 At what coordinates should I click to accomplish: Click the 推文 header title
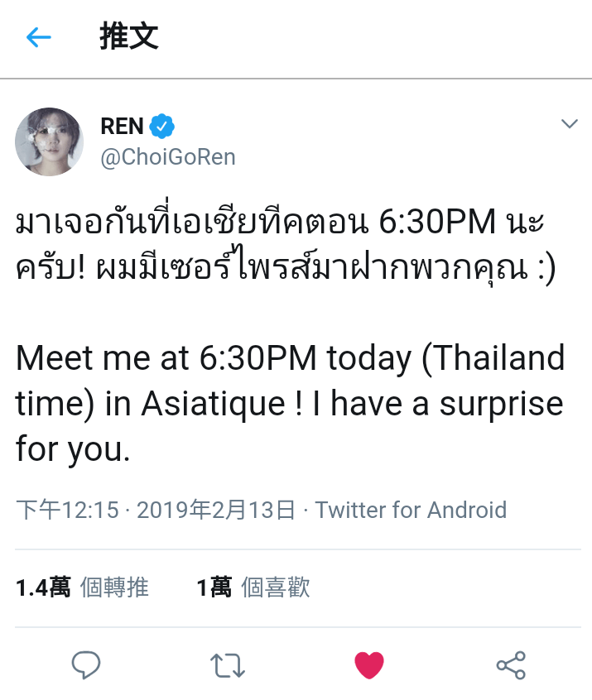click(x=129, y=36)
